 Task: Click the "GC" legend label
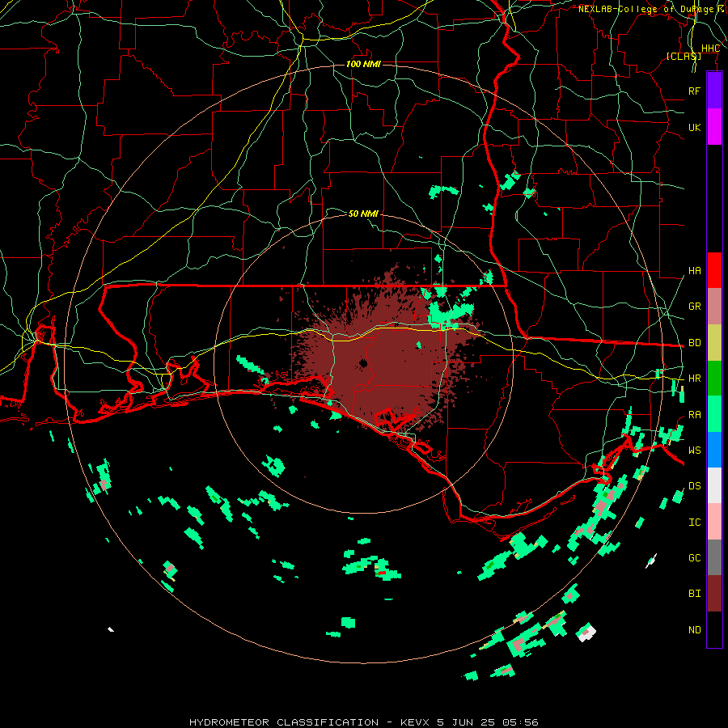694,558
